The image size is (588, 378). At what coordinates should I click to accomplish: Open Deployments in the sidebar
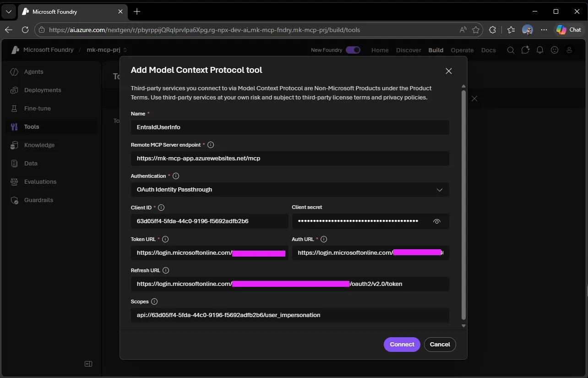[x=51, y=90]
